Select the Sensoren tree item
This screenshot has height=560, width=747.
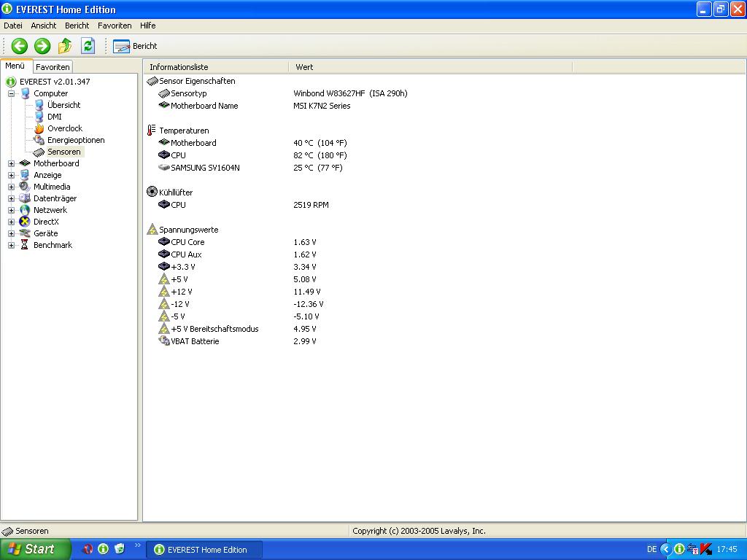point(64,152)
